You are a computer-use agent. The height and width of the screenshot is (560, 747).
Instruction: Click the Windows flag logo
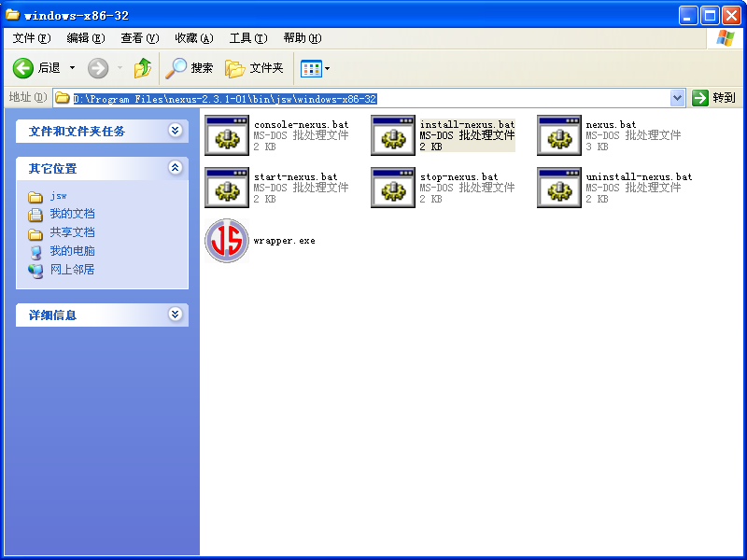pyautogui.click(x=725, y=38)
